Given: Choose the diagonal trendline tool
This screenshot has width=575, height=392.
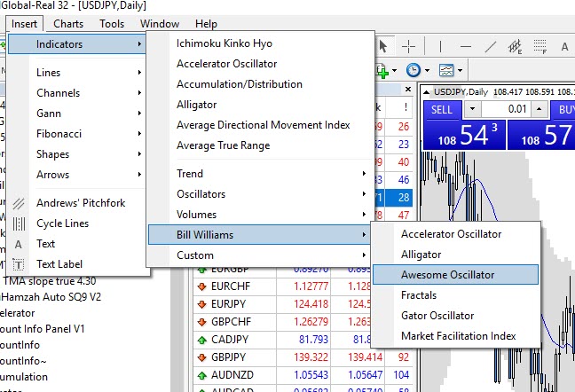Looking at the screenshot, I should [491, 46].
